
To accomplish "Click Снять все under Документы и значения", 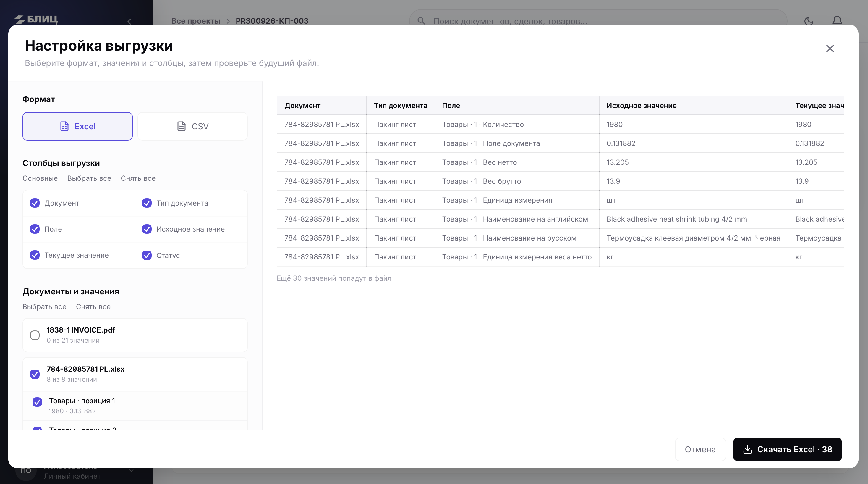I will coord(93,307).
